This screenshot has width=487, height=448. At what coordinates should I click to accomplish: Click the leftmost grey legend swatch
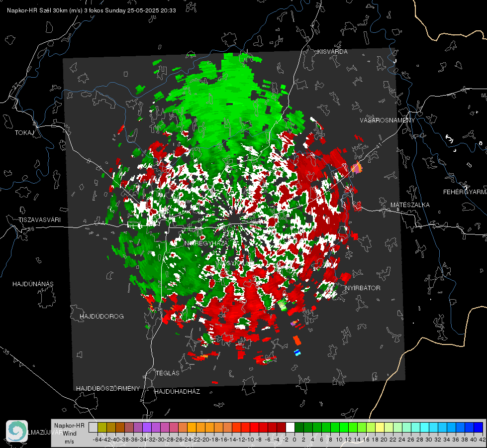(x=93, y=428)
